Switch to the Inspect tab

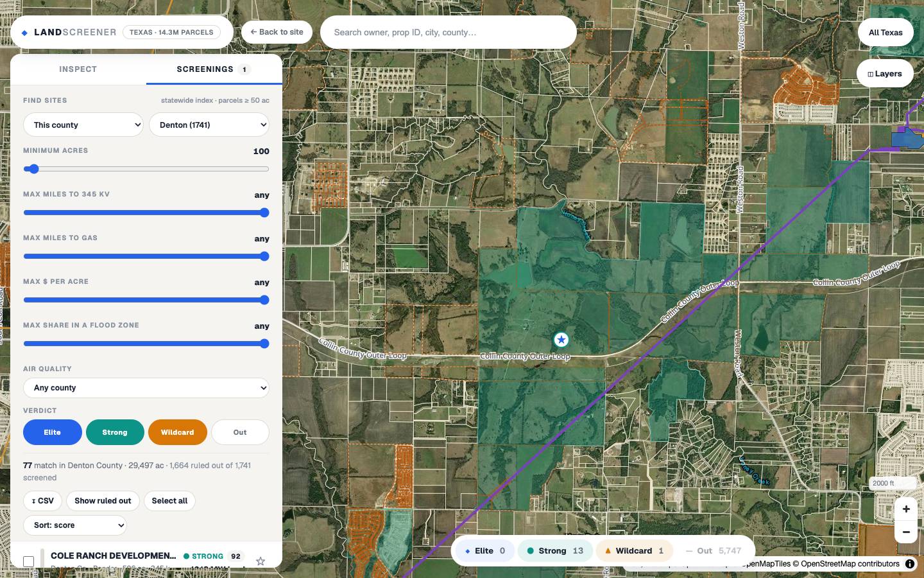pyautogui.click(x=78, y=69)
